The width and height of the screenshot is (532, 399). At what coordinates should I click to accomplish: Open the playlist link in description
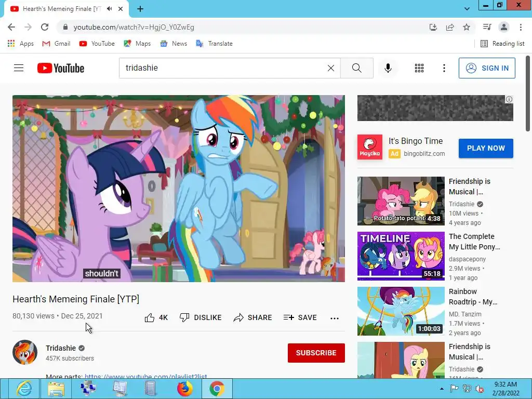click(146, 376)
